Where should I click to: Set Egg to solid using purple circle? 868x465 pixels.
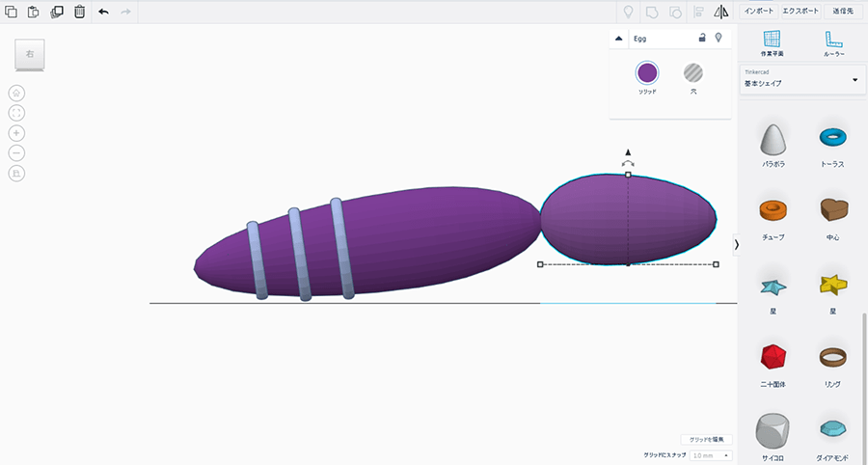(646, 72)
